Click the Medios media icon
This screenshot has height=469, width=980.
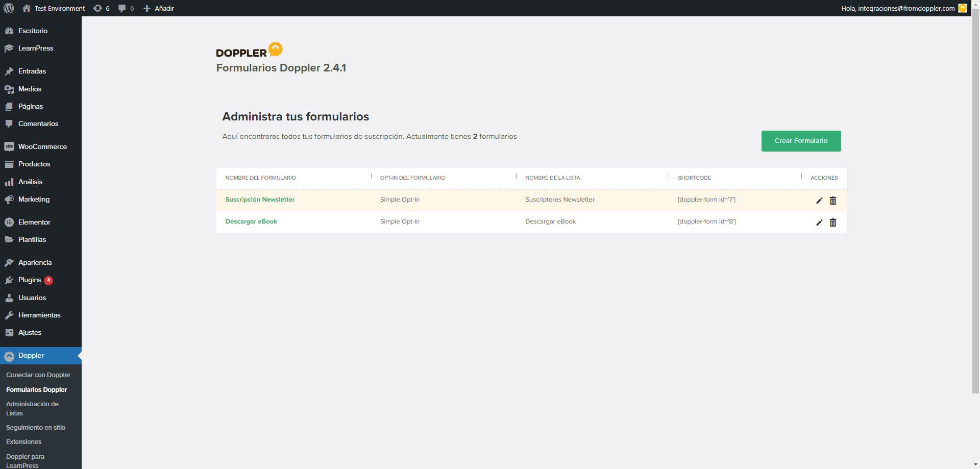[9, 89]
